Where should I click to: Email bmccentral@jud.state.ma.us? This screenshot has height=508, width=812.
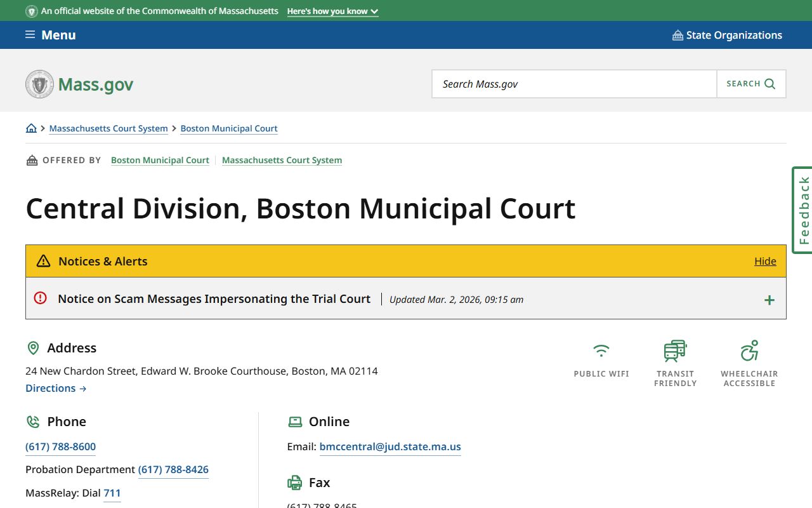[x=390, y=446]
